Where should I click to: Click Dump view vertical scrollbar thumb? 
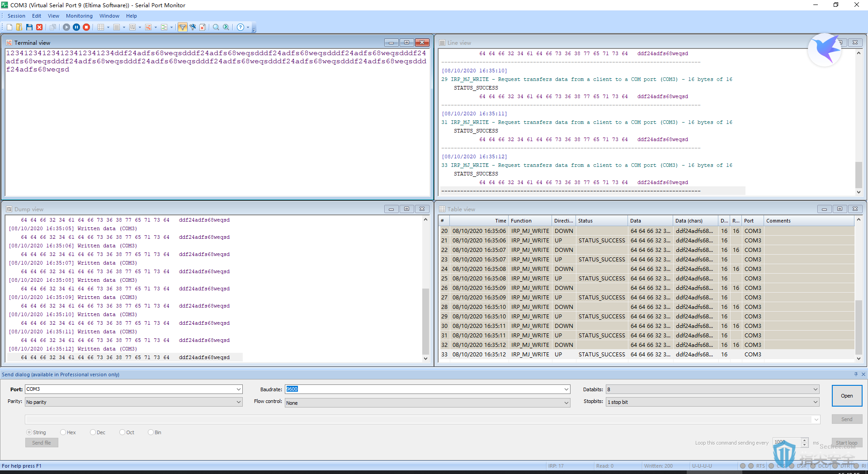click(425, 321)
